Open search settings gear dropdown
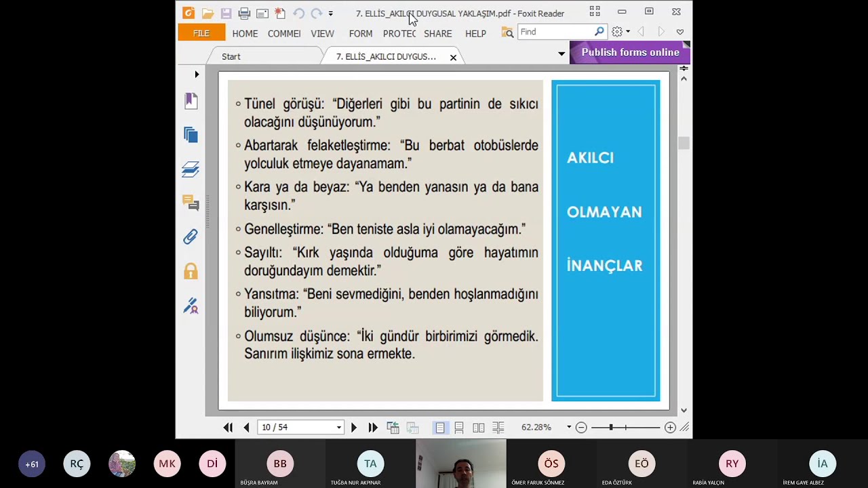The width and height of the screenshot is (868, 488). (x=620, y=32)
